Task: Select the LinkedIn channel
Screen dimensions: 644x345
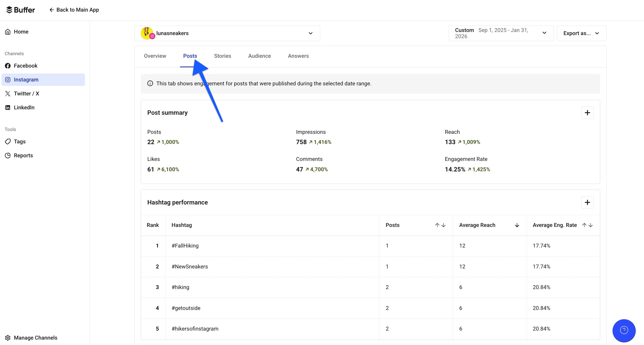Action: [43, 108]
